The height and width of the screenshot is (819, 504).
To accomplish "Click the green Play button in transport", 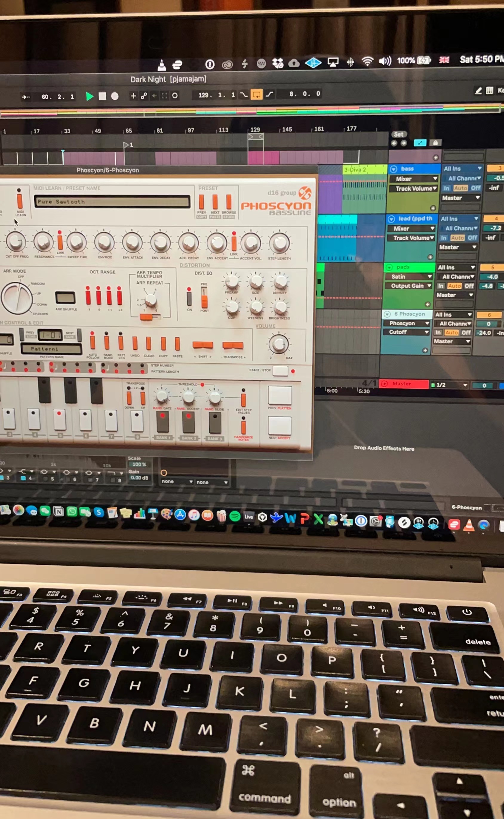I will pos(89,97).
